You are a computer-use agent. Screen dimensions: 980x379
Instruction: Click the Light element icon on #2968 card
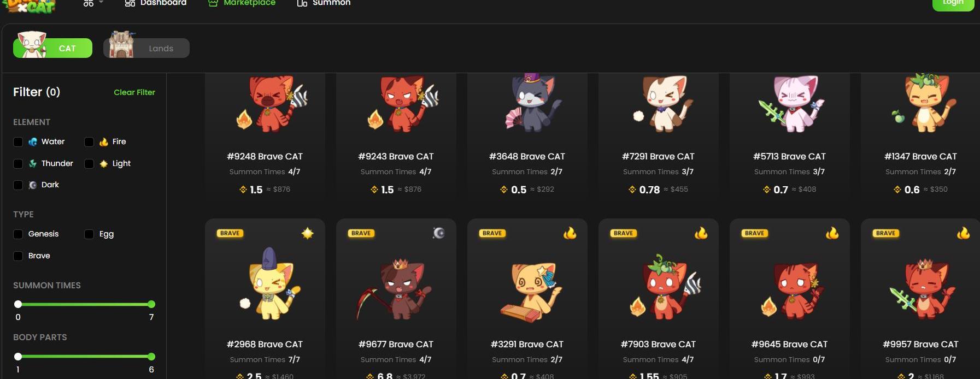coord(308,233)
